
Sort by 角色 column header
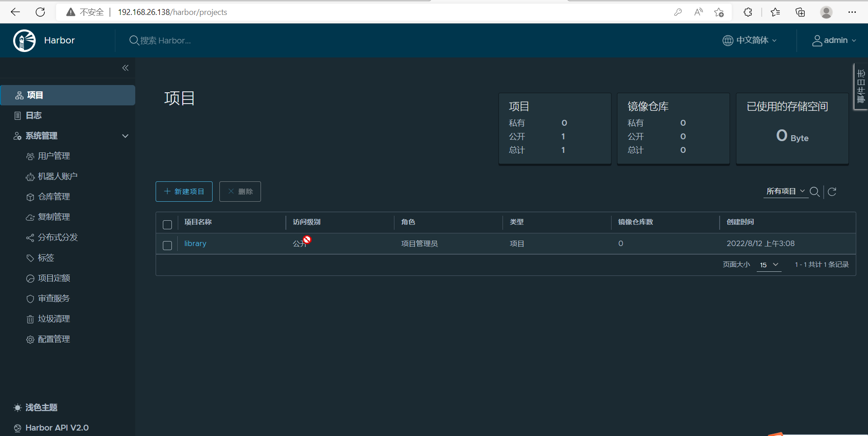pyautogui.click(x=408, y=222)
